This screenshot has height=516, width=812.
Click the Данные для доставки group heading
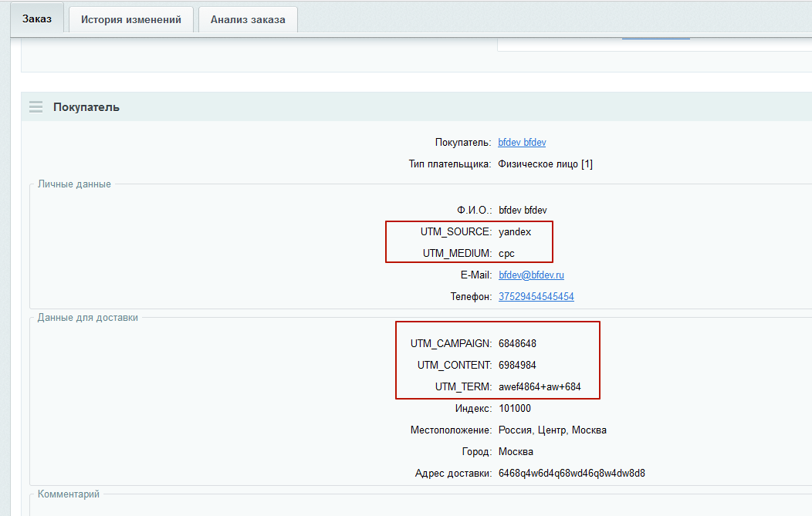point(88,318)
